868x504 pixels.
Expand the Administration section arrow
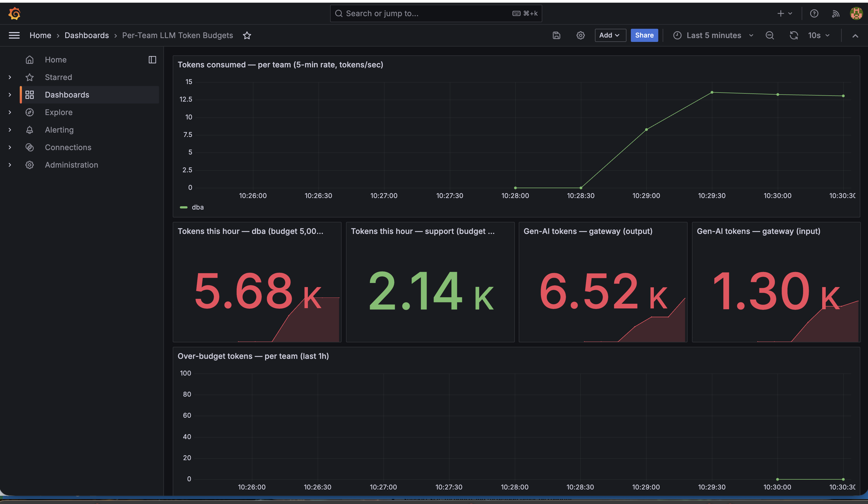click(x=10, y=165)
